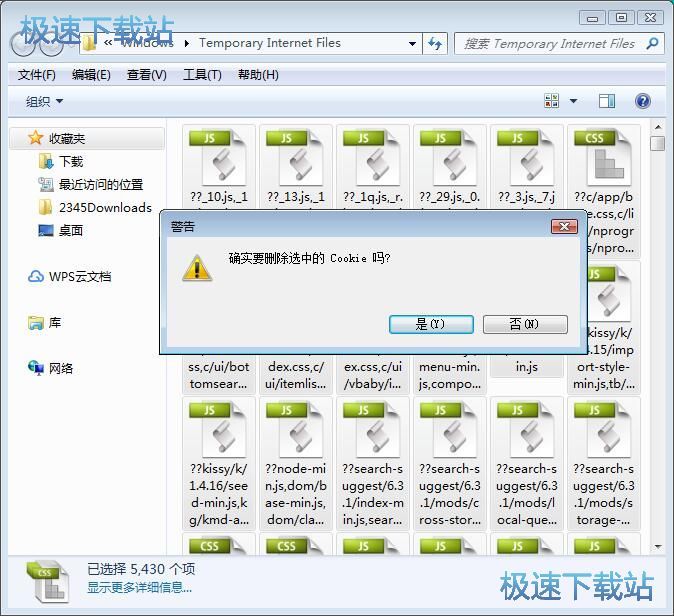
Task: Select the ??_10.js file icon
Action: pyautogui.click(x=217, y=158)
